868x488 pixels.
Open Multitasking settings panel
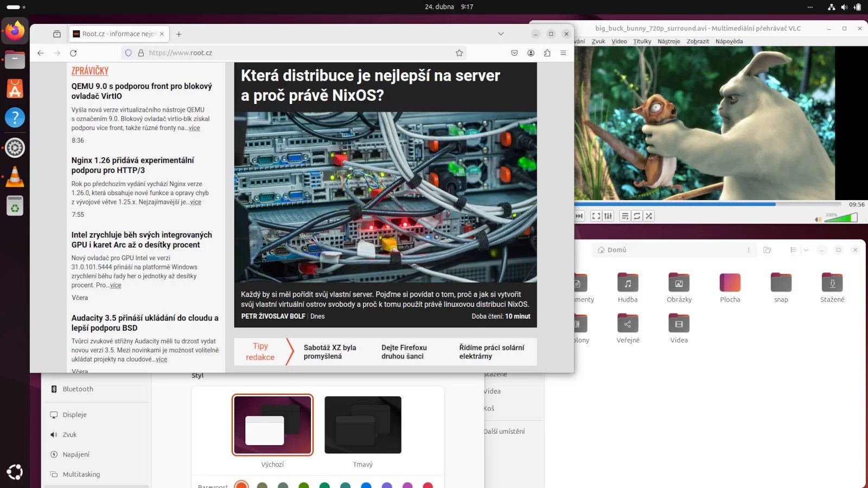point(97,474)
